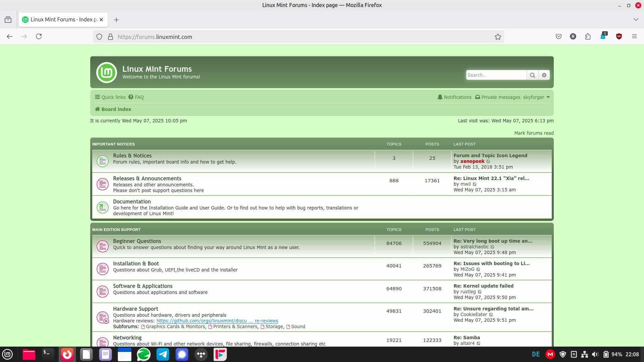View latest post icon next to xenopeek
The width and height of the screenshot is (644, 362).
coord(488,162)
